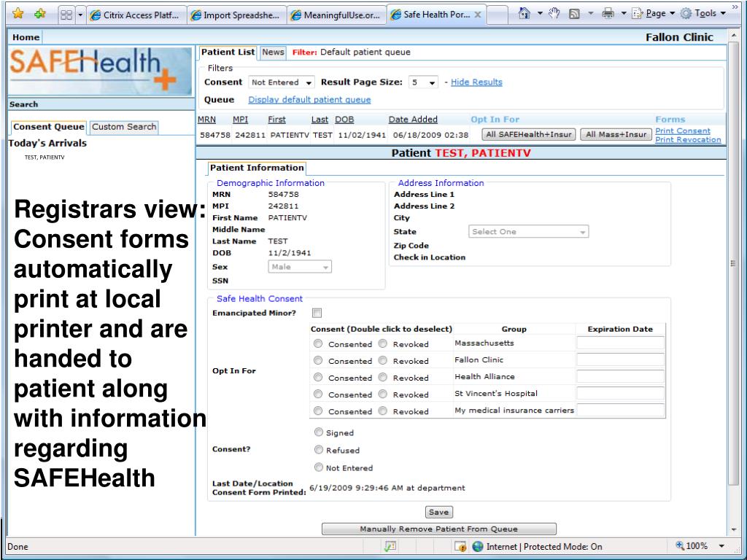Screen dimensions: 747x560
Task: Switch to the Citrix Access Platform tab
Action: 136,15
